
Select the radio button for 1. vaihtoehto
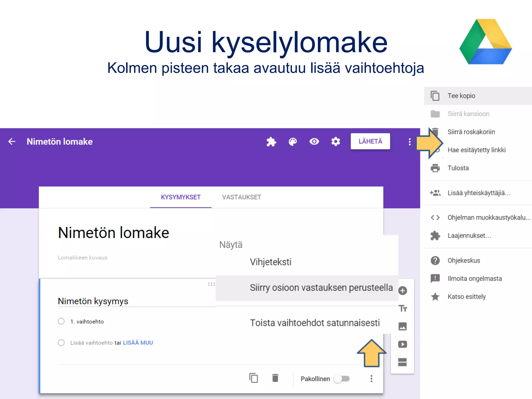[x=61, y=321]
